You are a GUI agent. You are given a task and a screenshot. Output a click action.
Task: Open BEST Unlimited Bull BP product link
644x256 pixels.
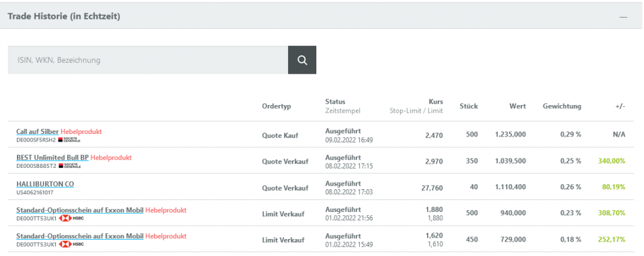click(52, 157)
